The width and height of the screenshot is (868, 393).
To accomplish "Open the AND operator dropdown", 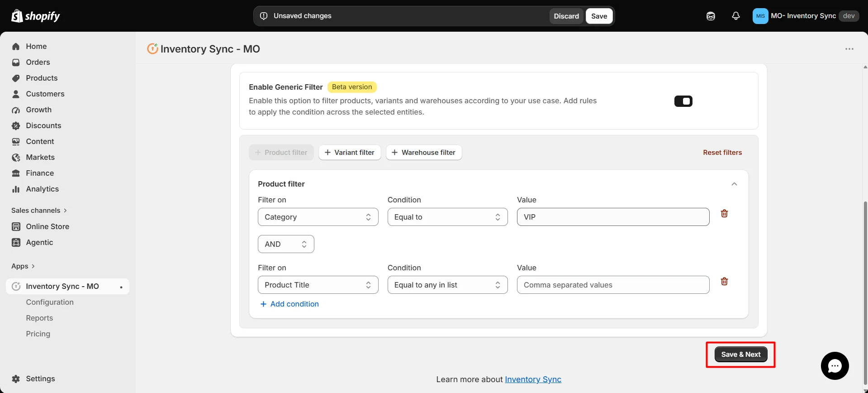I will 286,244.
